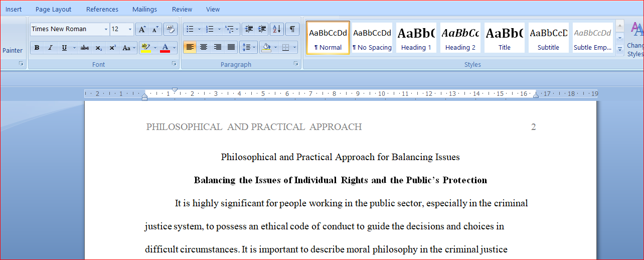The height and width of the screenshot is (260, 644).
Task: Click the Borders icon
Action: click(x=286, y=48)
